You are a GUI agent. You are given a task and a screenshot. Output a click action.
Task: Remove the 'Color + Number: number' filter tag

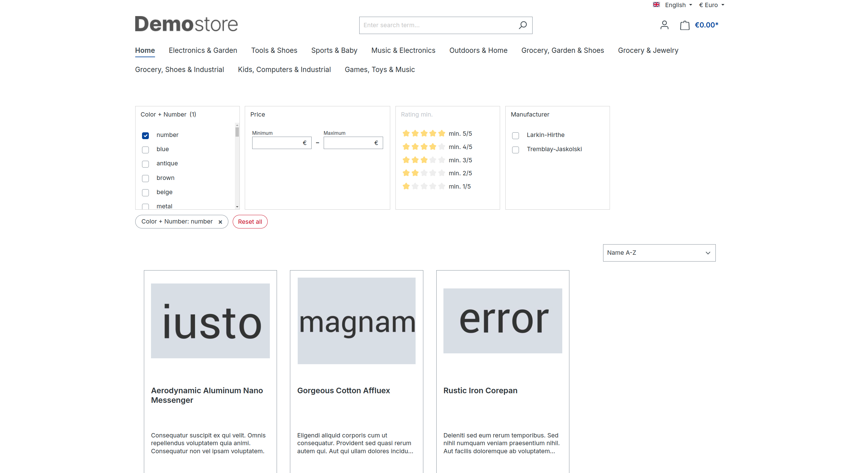click(x=220, y=222)
